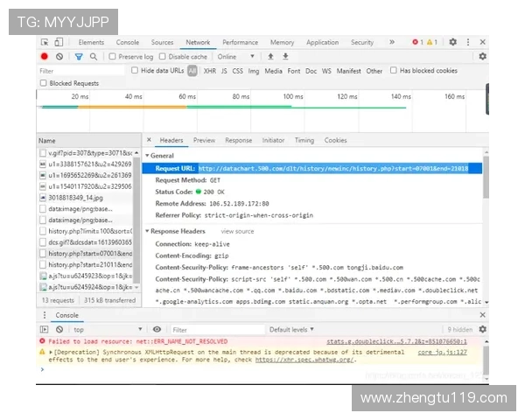The height and width of the screenshot is (420, 525).
Task: Click the red record network log button
Action: tap(45, 57)
